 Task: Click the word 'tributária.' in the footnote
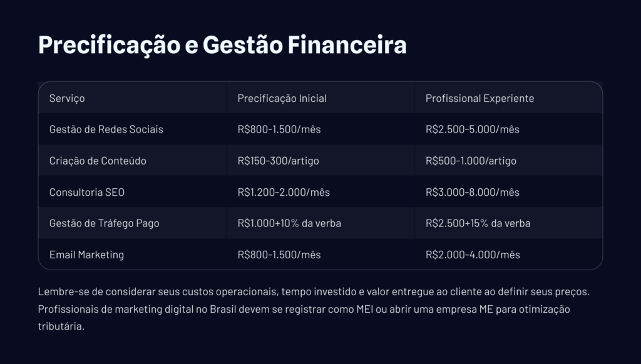pos(61,327)
